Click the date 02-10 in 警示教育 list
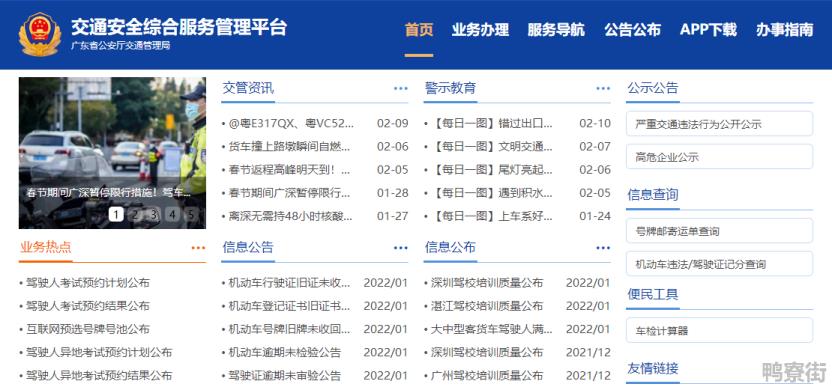 click(595, 124)
